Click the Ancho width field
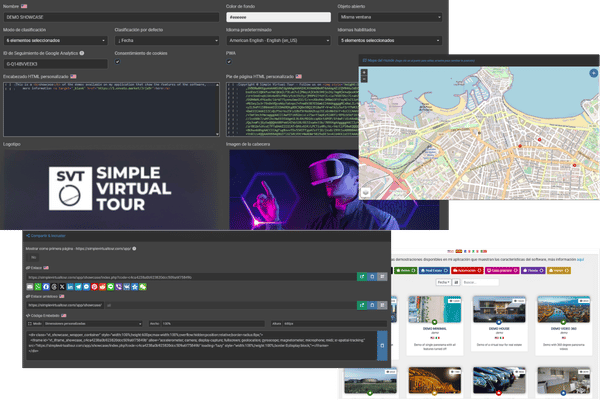 point(213,324)
